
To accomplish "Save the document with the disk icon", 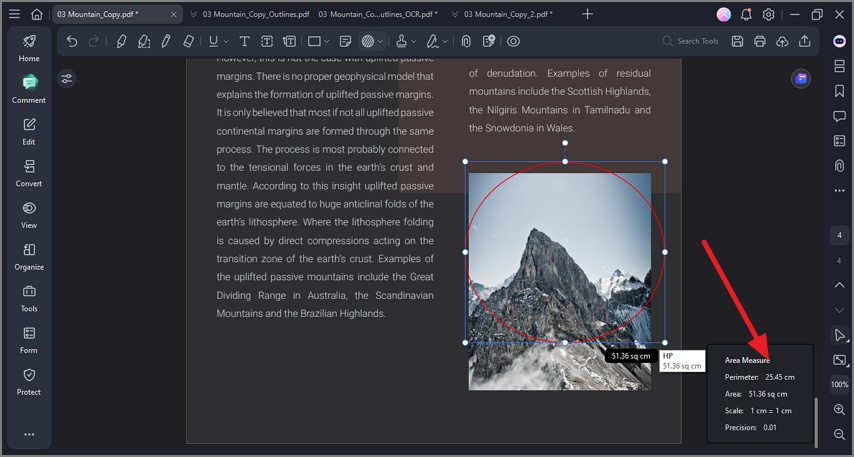I will tap(737, 41).
